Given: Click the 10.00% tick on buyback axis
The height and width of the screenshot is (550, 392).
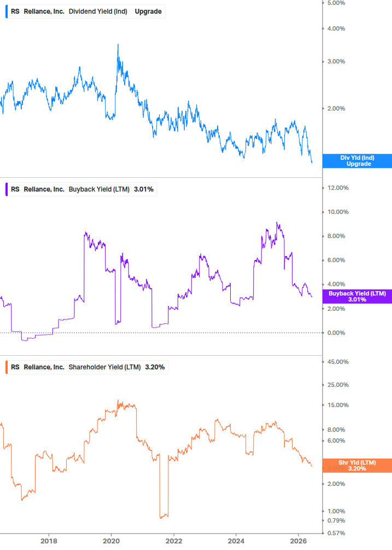Looking at the screenshot, I should [338, 212].
